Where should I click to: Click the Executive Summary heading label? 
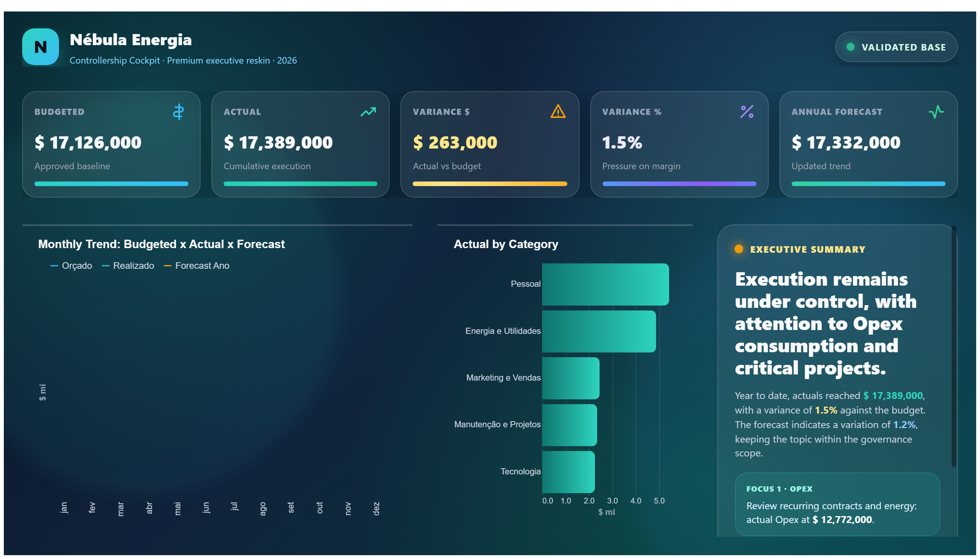point(808,250)
